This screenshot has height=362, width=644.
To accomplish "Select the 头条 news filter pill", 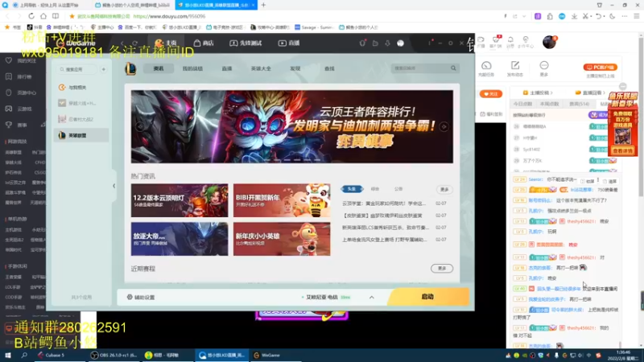I will [352, 189].
